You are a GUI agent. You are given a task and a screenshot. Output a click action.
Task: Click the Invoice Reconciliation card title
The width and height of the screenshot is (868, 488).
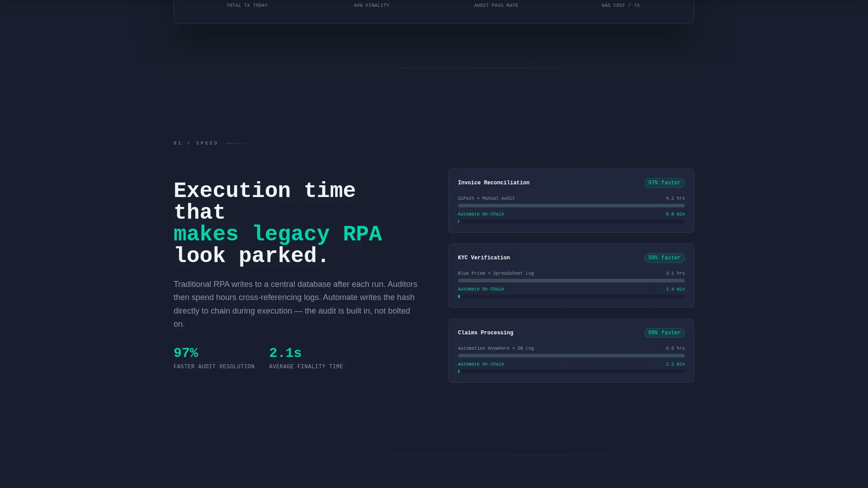pyautogui.click(x=493, y=183)
